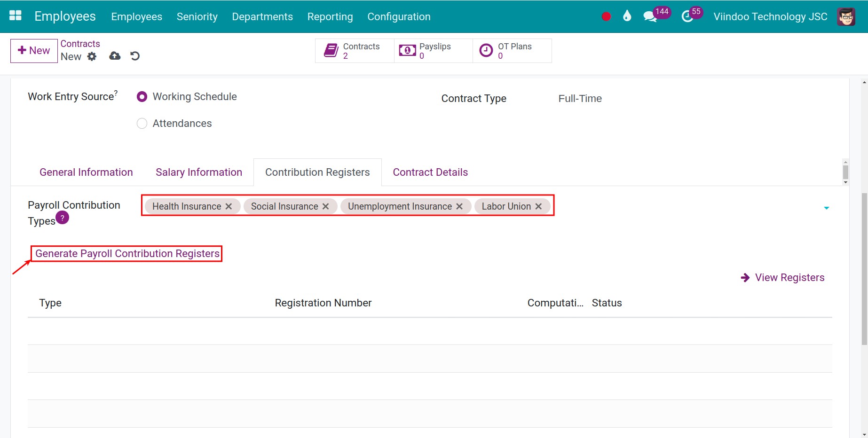Select the Contribution Registers tab
This screenshot has height=438, width=868.
[317, 172]
